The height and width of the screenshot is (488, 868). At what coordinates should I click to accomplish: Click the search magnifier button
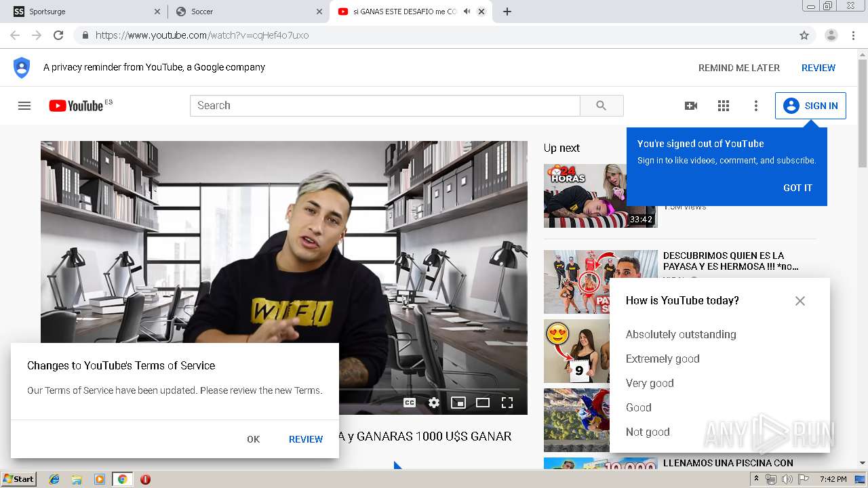pyautogui.click(x=601, y=106)
